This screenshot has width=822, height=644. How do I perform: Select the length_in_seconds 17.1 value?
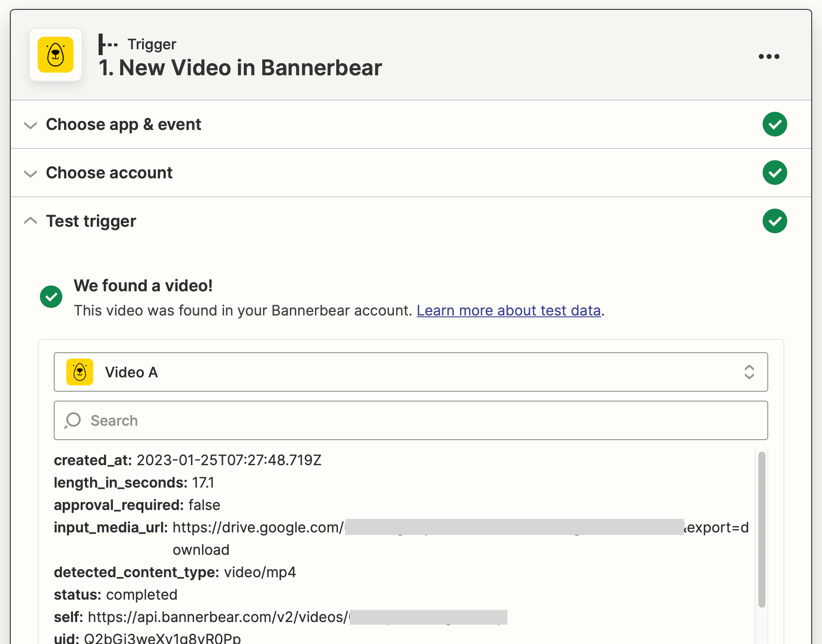click(203, 483)
